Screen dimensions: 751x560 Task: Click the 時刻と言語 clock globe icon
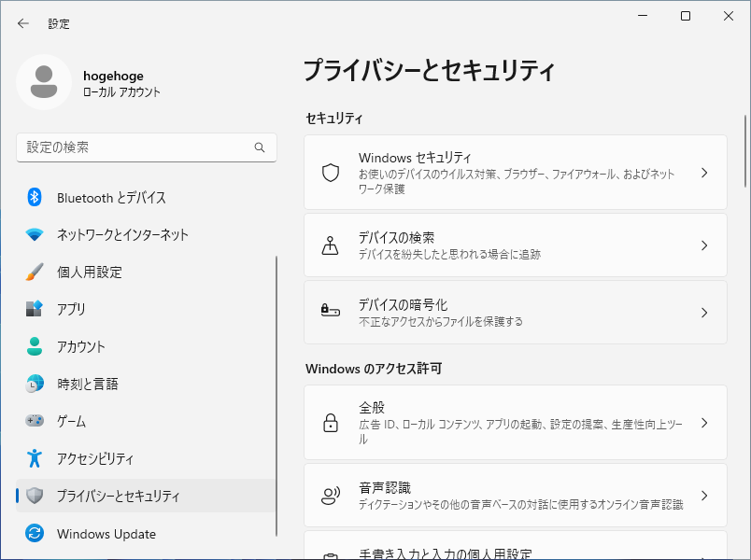[35, 384]
